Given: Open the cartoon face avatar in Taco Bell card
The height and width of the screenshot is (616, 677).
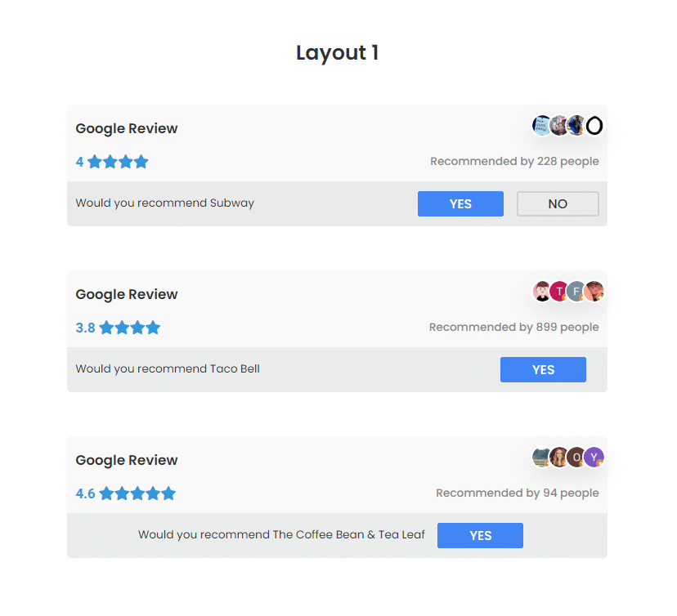Looking at the screenshot, I should [541, 291].
